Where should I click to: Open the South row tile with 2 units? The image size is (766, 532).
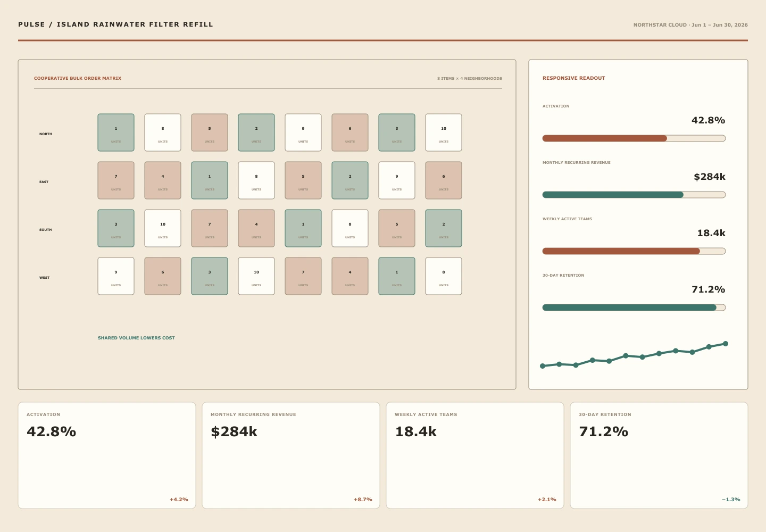pos(444,228)
